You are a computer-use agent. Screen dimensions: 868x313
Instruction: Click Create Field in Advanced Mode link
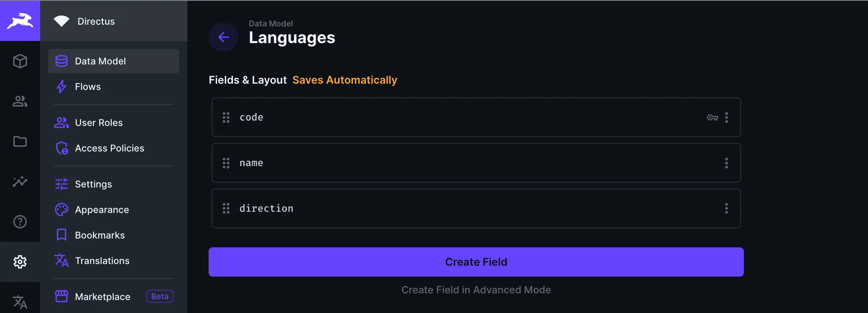tap(476, 290)
